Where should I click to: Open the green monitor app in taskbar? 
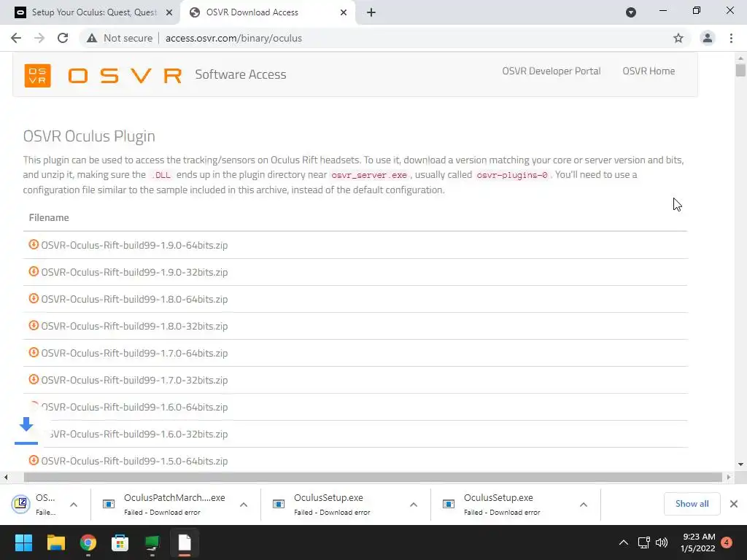click(x=152, y=542)
